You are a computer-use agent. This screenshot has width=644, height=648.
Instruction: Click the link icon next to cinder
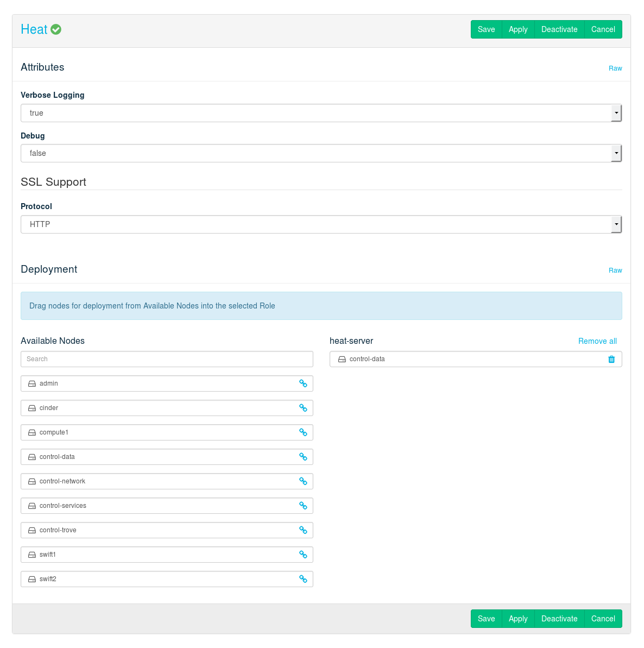click(x=303, y=408)
